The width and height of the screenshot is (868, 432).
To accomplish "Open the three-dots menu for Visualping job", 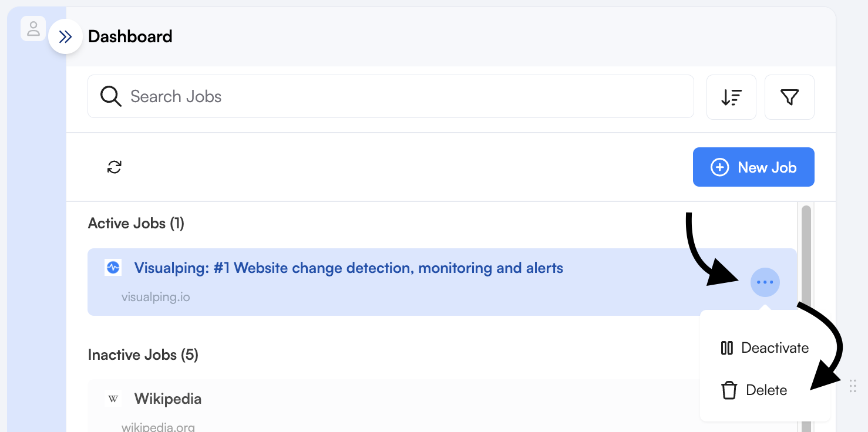I will pos(765,282).
